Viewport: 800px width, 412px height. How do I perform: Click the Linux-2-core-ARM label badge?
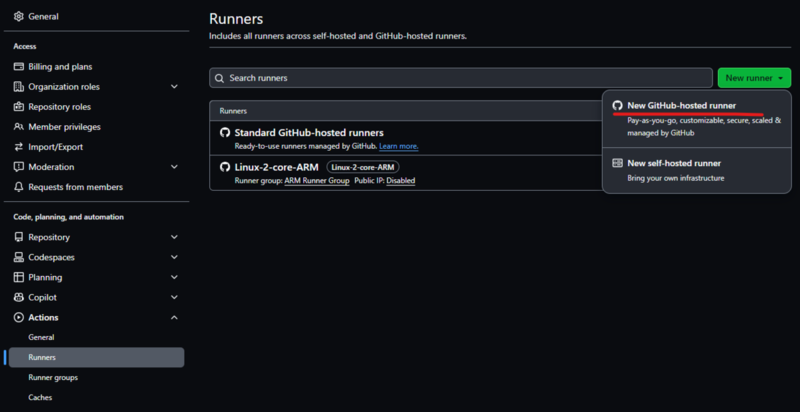point(363,167)
